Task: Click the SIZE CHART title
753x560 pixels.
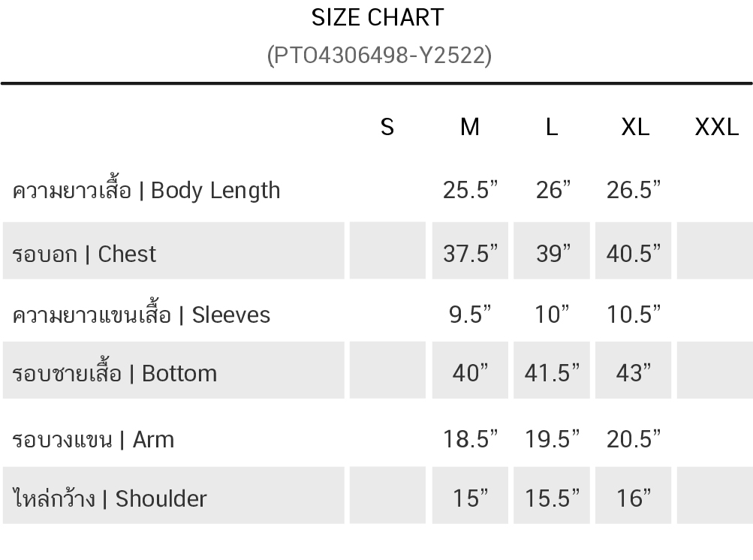Action: (x=378, y=17)
